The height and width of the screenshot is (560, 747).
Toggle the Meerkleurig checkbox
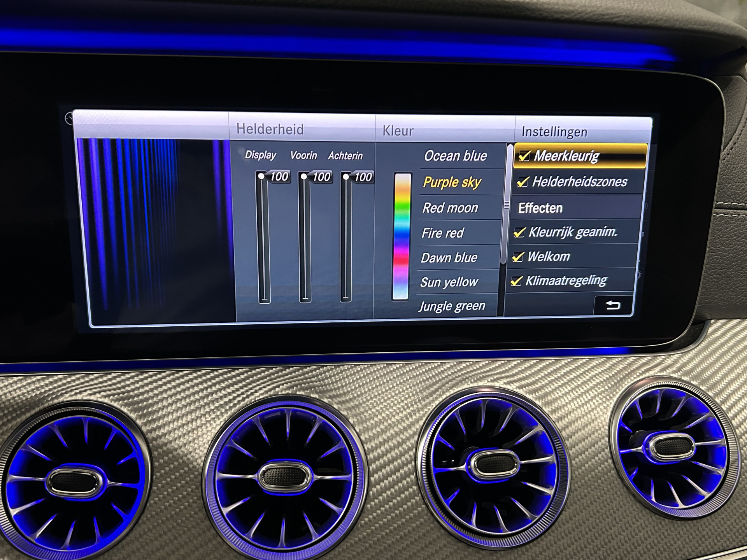coord(524,156)
